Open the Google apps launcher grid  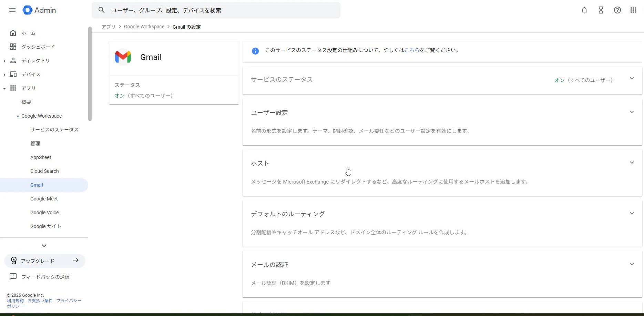coord(633,10)
